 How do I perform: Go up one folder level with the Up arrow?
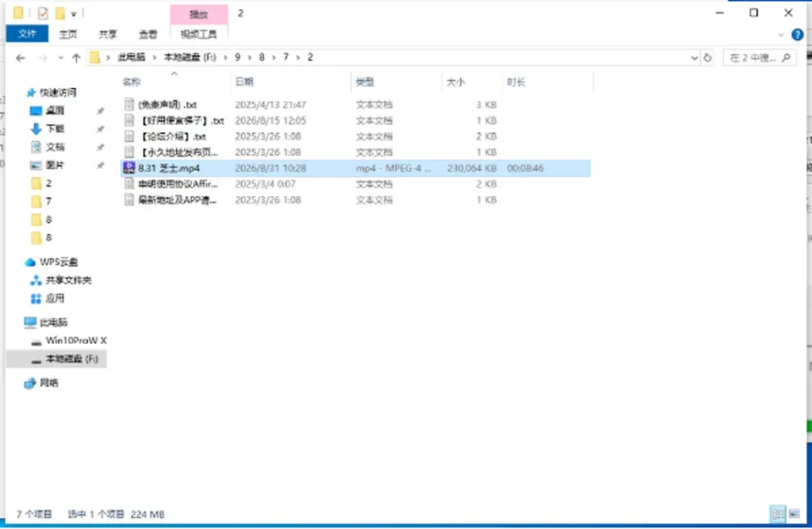coord(76,58)
